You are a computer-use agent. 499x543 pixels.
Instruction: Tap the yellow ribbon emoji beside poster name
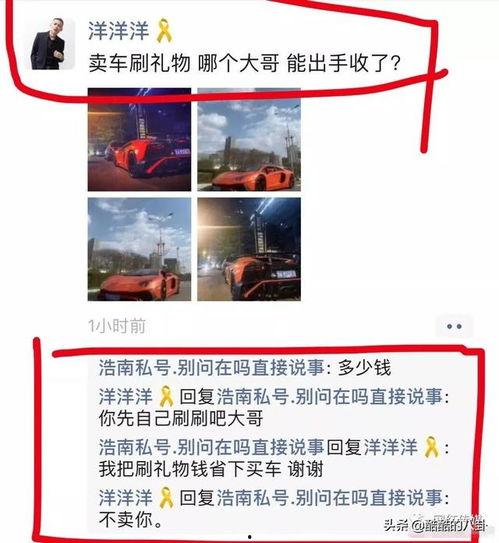click(x=164, y=31)
